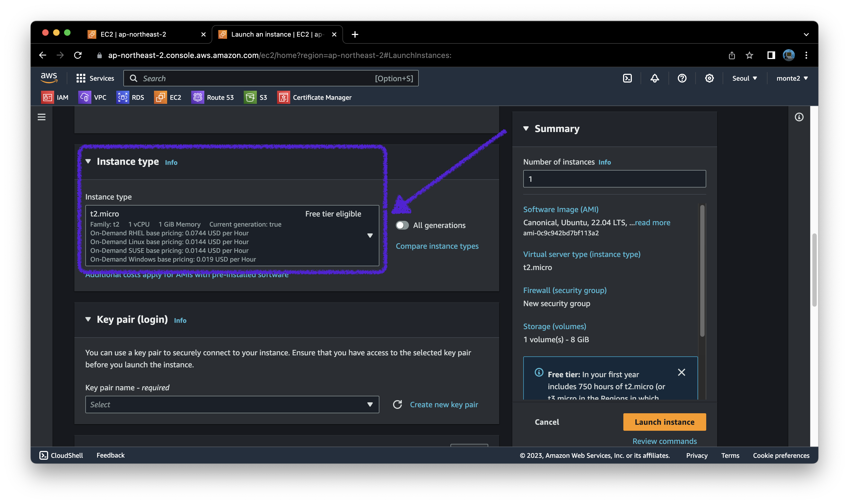Switch to the EC2 | ap-northeast-2 tab
This screenshot has width=849, height=504.
133,34
